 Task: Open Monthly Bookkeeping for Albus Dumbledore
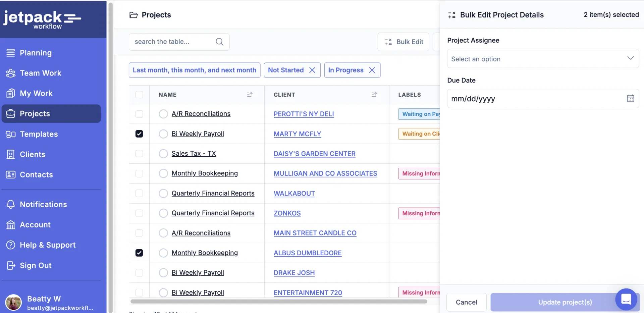[205, 253]
